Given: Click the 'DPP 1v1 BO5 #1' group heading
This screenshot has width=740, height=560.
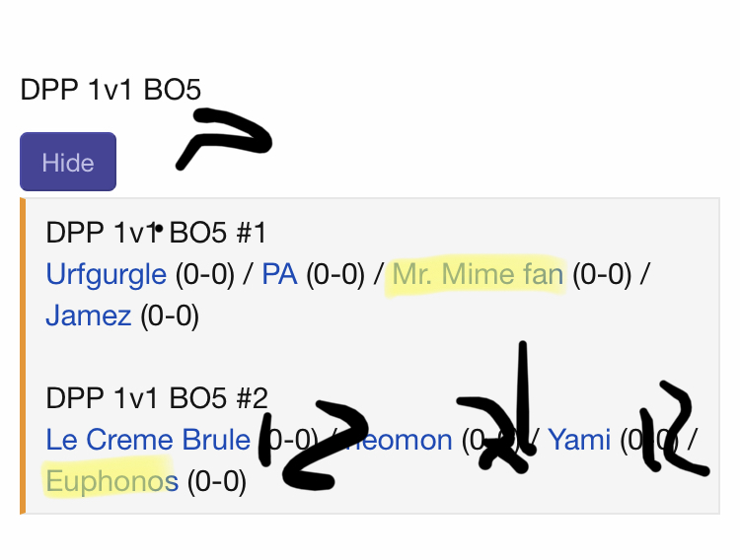Looking at the screenshot, I should pos(156,233).
